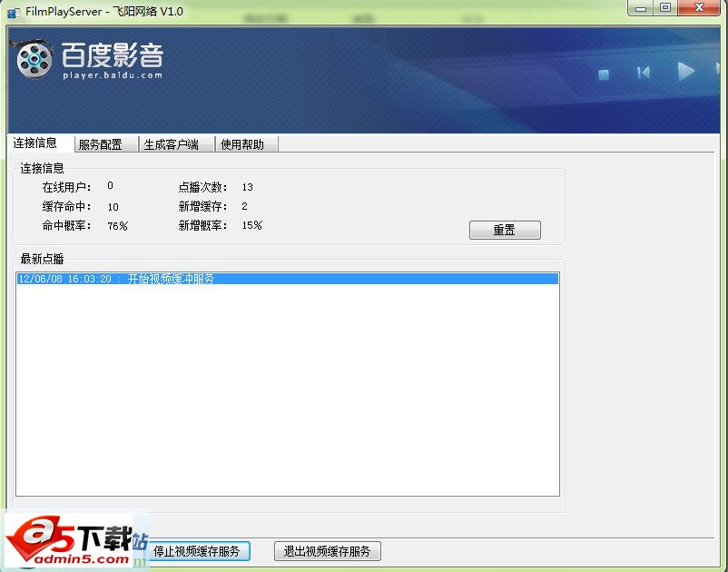This screenshot has width=728, height=572.
Task: Open the 生成客户端 tab
Action: pos(174,143)
